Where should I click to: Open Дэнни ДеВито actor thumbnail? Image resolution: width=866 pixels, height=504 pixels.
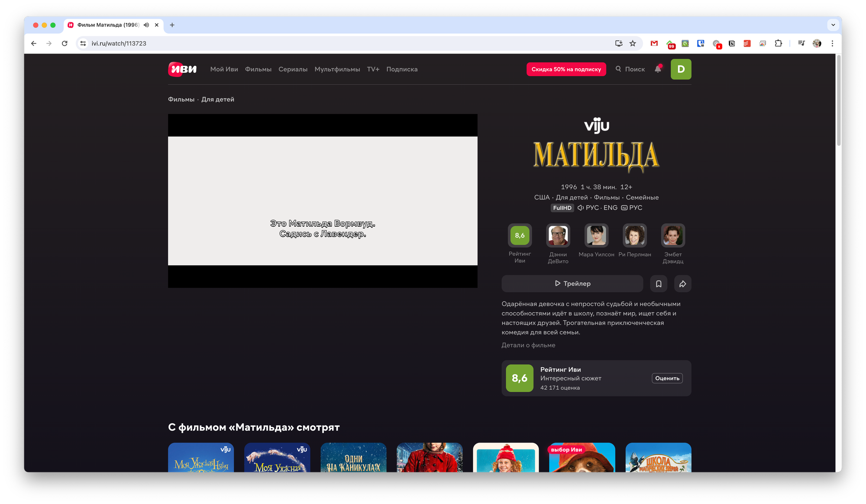(558, 235)
